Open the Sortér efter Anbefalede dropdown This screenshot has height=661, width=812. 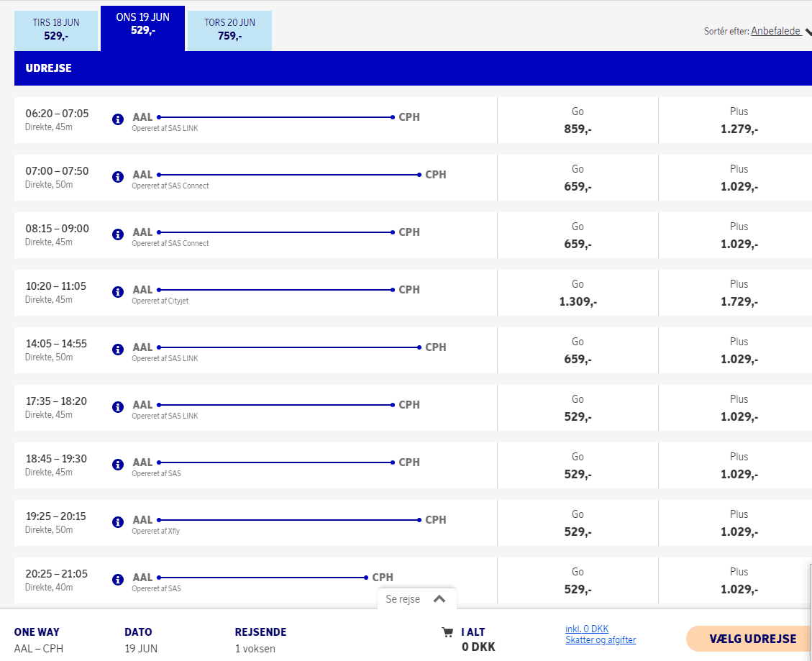point(776,31)
